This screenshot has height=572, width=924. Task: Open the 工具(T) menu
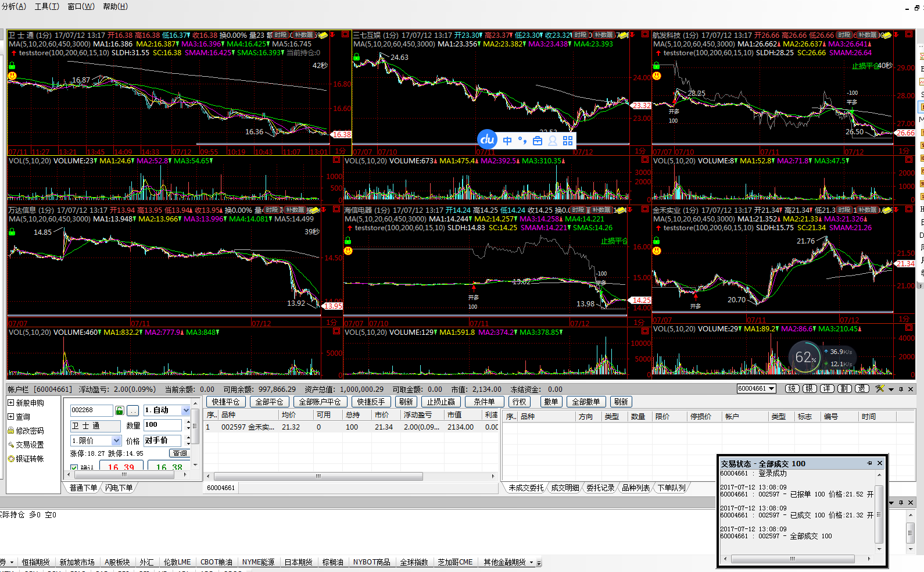pos(47,6)
